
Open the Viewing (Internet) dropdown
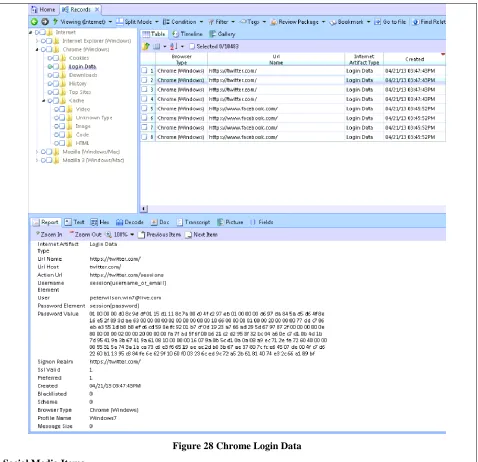(110, 22)
